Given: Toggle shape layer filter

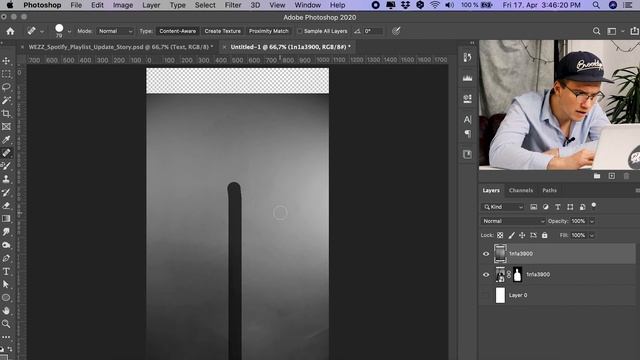Looking at the screenshot, I should (570, 207).
